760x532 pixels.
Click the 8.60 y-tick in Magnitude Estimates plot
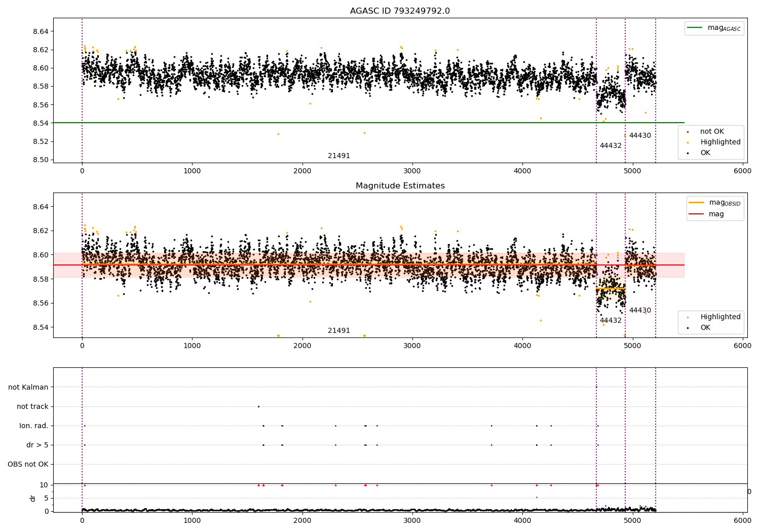(x=41, y=255)
